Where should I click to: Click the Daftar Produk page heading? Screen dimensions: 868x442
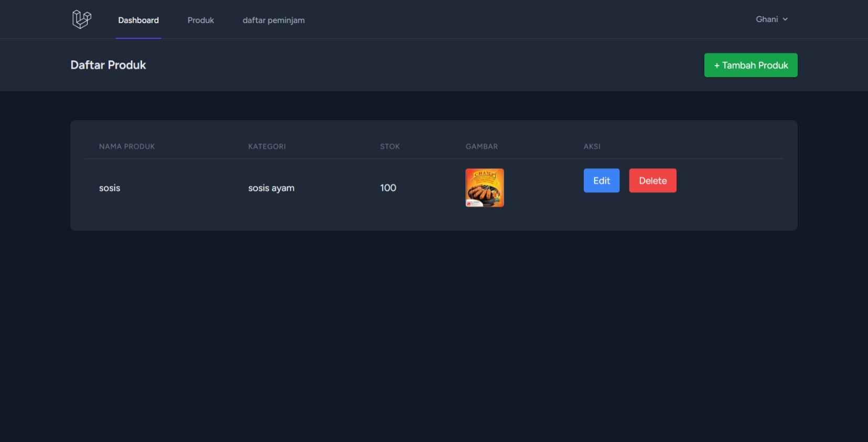coord(108,65)
